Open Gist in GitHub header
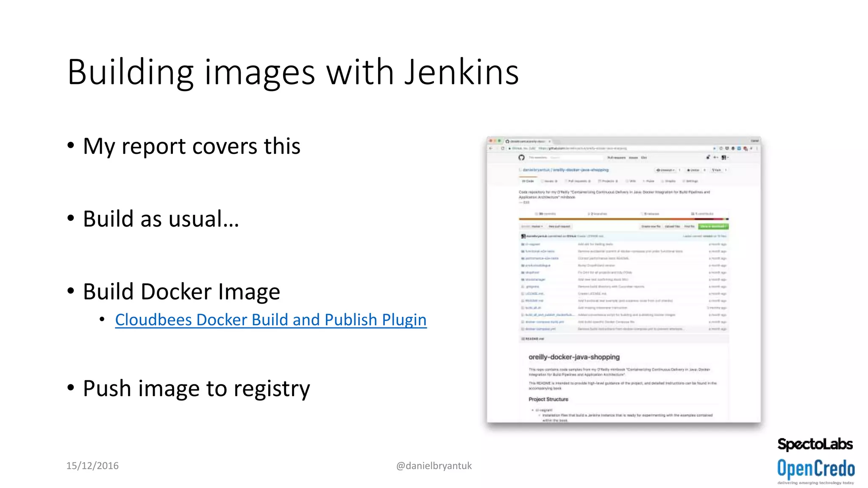868x488 pixels. pos(644,158)
